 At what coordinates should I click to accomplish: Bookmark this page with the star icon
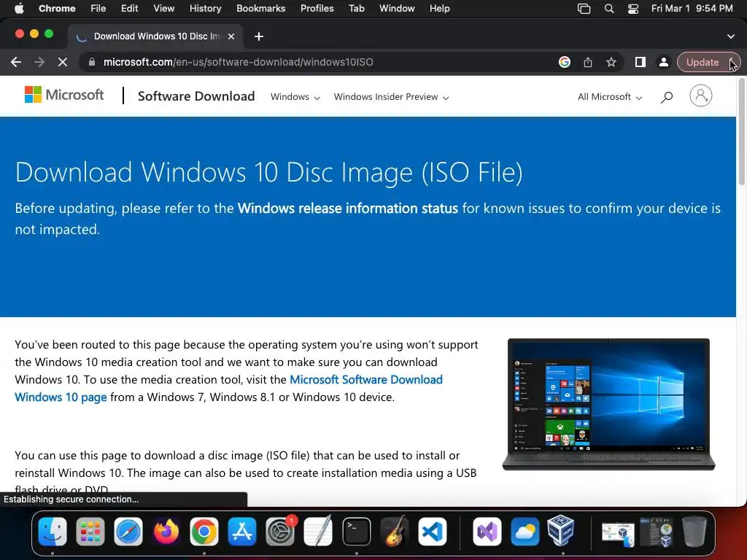611,63
